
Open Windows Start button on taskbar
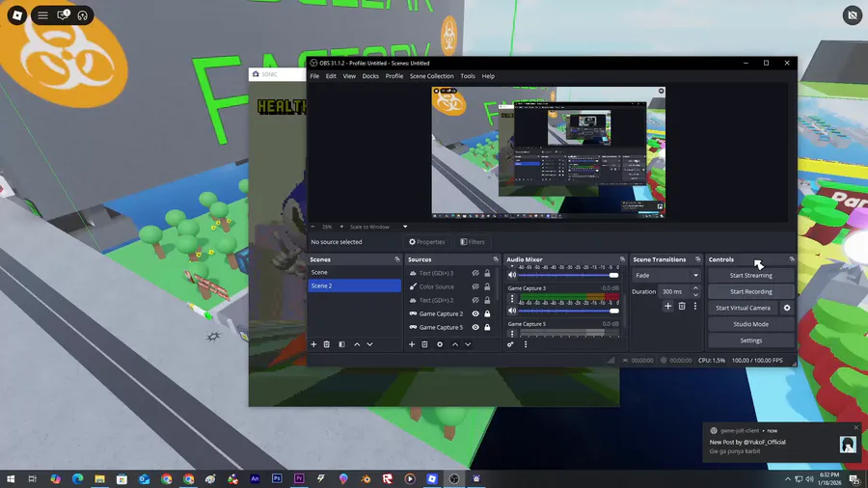[x=11, y=478]
